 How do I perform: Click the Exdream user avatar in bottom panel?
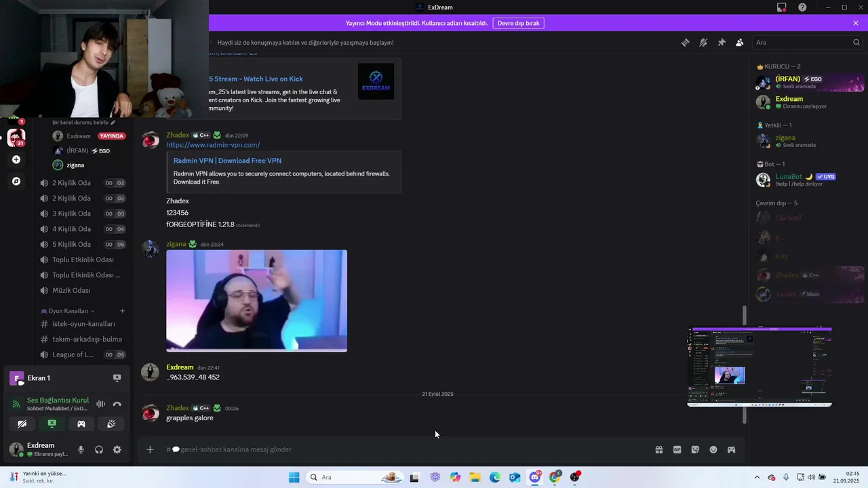pos(16,449)
